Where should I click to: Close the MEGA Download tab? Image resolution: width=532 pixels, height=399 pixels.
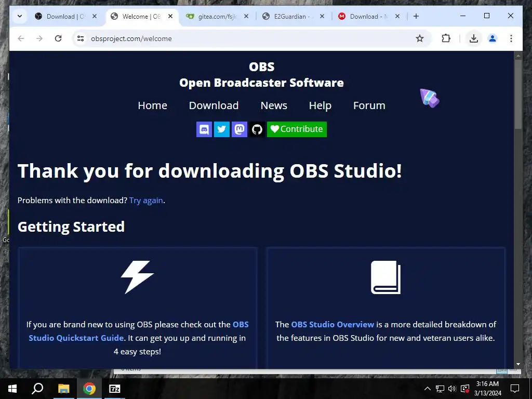coord(397,16)
